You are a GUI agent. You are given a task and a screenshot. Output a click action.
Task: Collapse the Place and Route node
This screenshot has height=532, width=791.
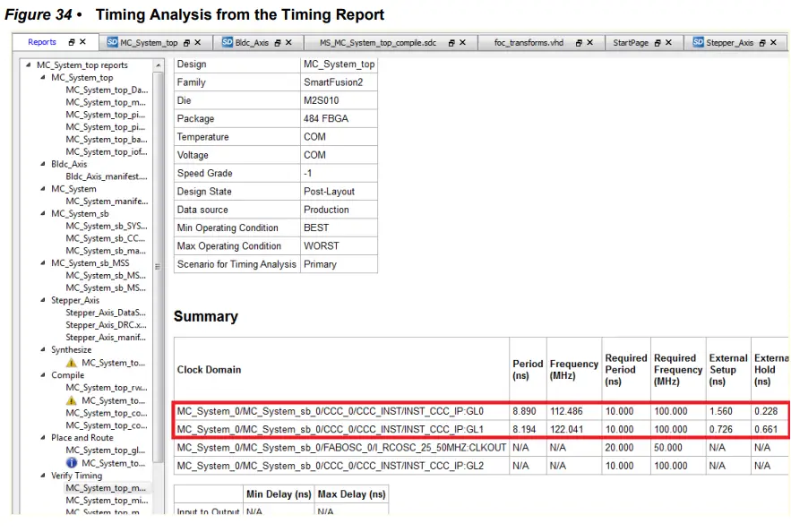pos(43,437)
